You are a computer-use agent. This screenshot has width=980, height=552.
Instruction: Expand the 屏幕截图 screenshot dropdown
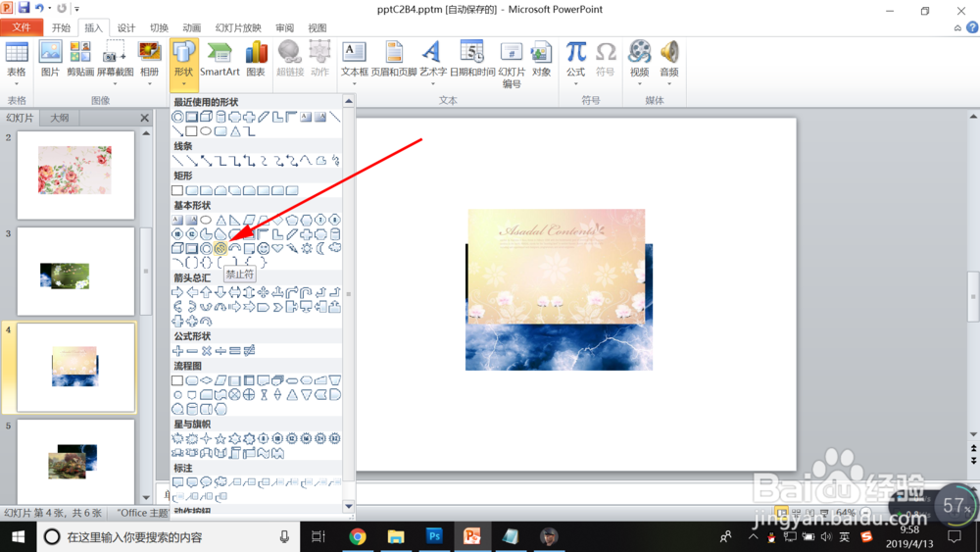pyautogui.click(x=115, y=83)
